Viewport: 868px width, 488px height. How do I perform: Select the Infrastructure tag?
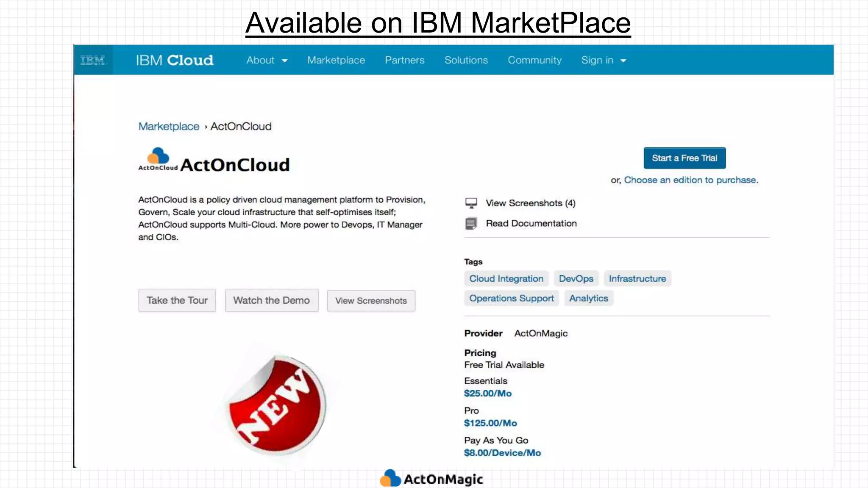point(637,279)
